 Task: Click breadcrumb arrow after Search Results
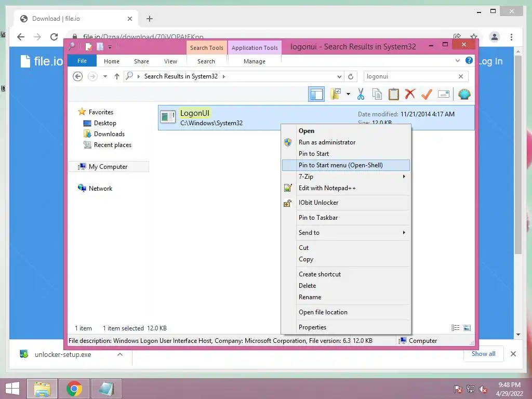(x=223, y=76)
